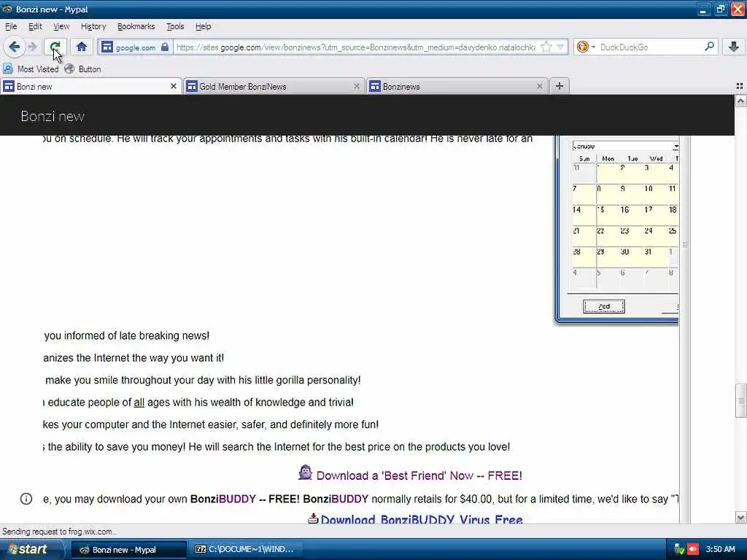Click the search magnifier icon
Viewport: 747px width, 560px height.
coord(709,47)
